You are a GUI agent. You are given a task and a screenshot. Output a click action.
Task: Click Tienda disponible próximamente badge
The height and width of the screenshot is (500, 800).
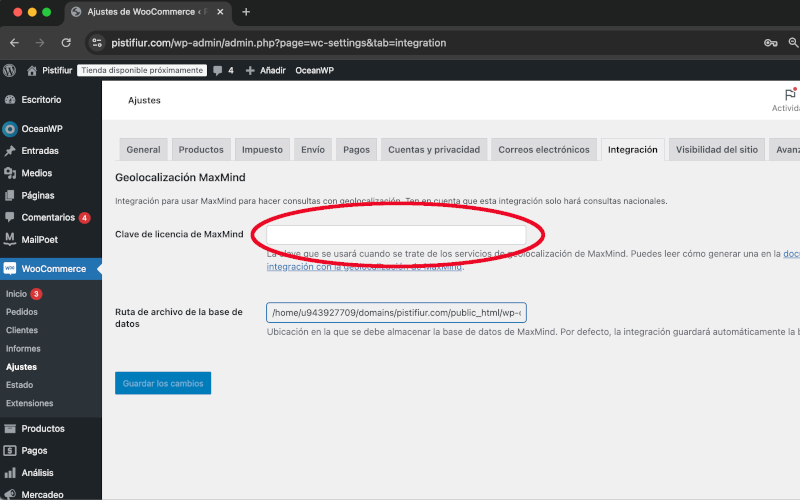coord(142,70)
